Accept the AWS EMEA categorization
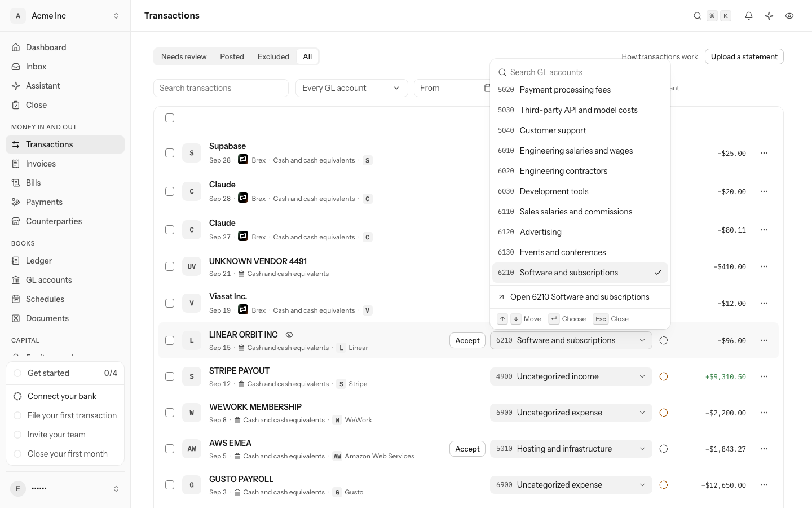 [x=467, y=449]
